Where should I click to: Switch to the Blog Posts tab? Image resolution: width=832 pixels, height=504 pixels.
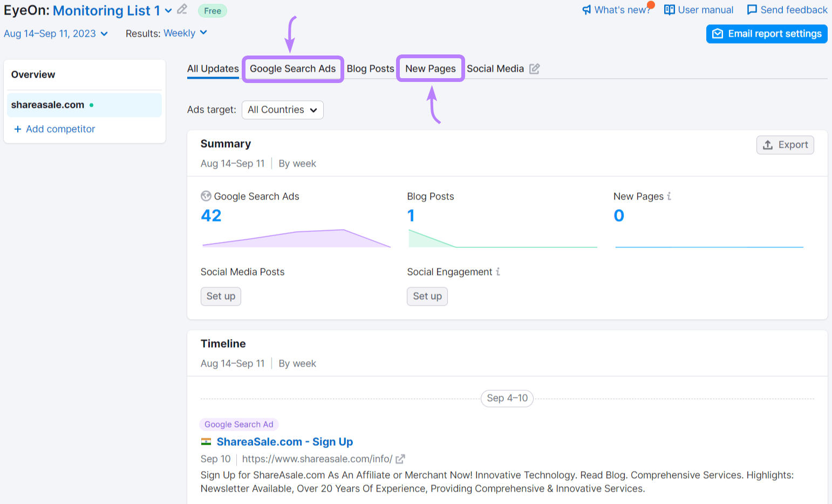tap(371, 68)
